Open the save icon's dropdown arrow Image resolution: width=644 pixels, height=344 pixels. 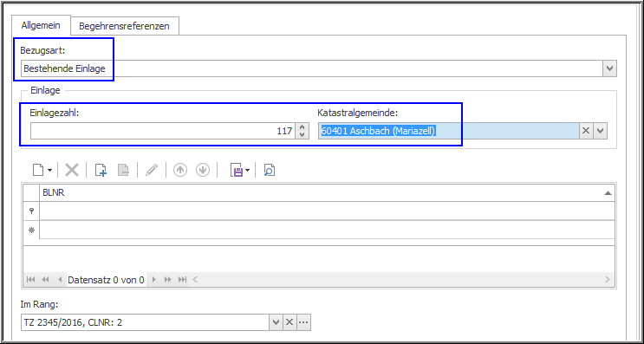coord(247,170)
